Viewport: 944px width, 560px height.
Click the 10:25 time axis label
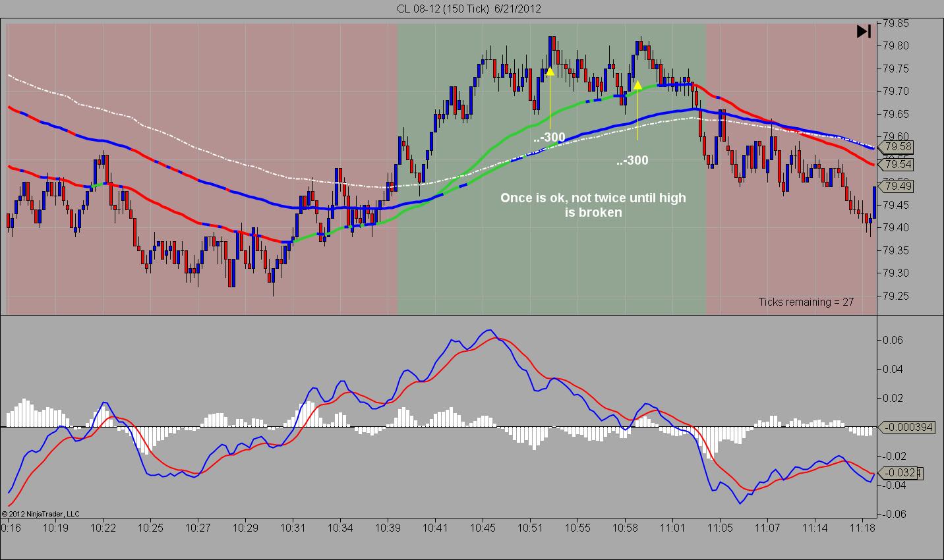coord(150,528)
